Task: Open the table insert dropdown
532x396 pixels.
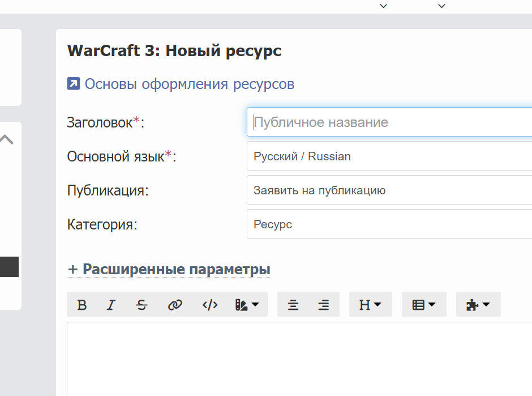Action: (424, 305)
